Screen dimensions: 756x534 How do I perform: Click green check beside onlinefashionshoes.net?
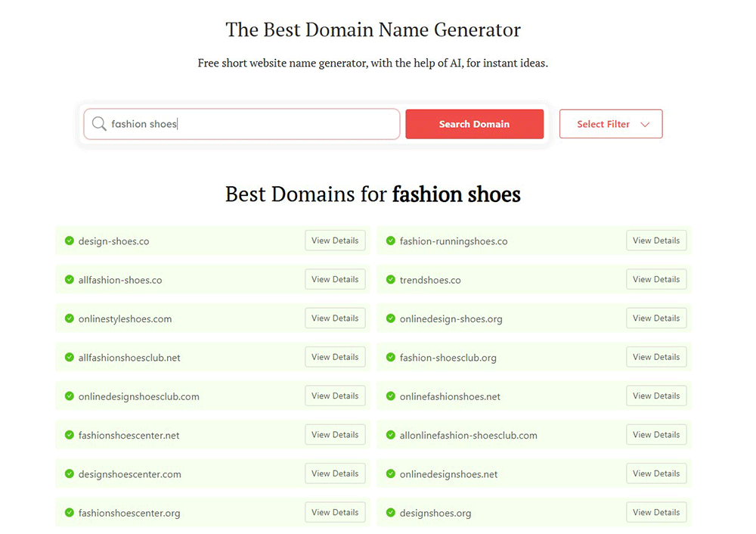pos(391,396)
